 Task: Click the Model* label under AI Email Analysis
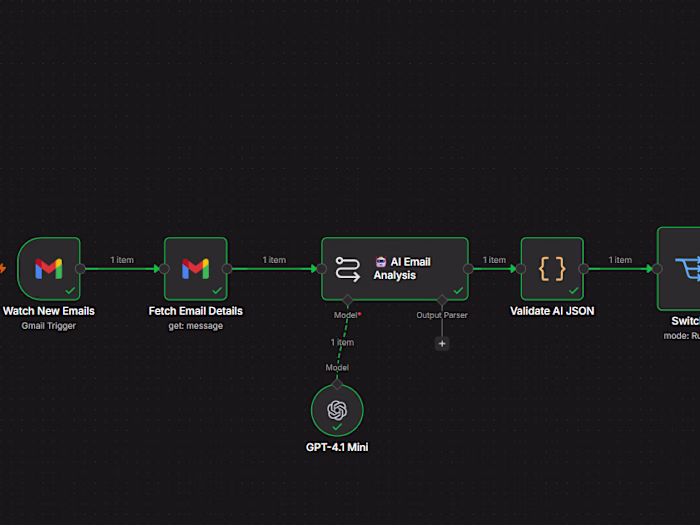pos(347,315)
